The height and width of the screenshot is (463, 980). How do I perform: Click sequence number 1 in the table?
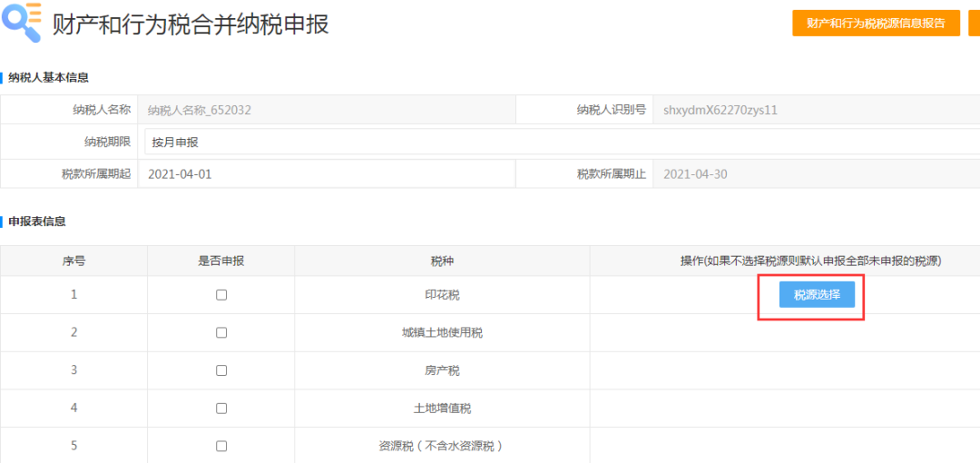tap(73, 293)
